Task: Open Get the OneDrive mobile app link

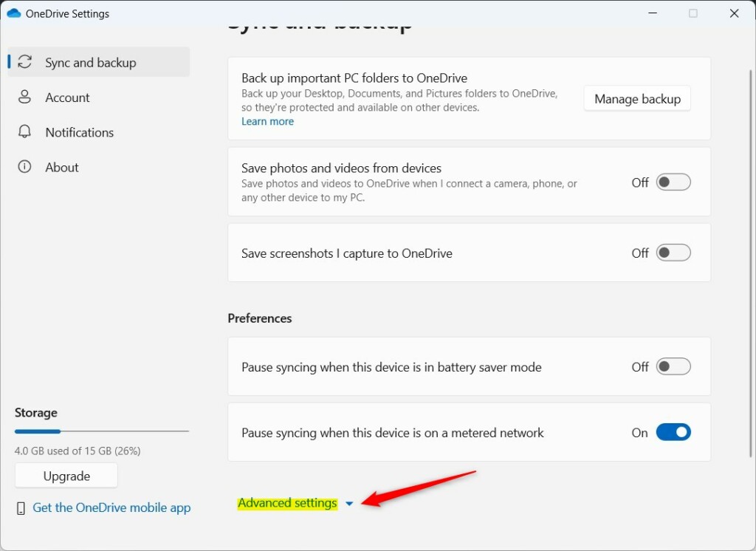Action: 112,507
